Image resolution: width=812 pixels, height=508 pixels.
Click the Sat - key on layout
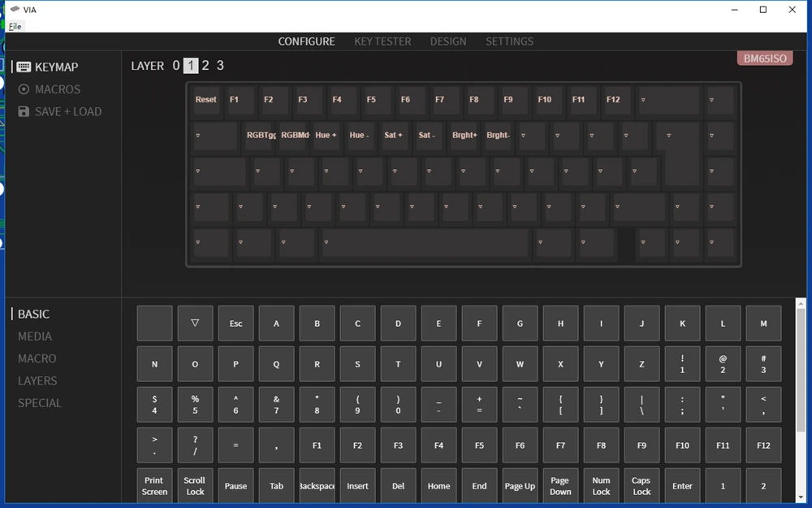427,136
